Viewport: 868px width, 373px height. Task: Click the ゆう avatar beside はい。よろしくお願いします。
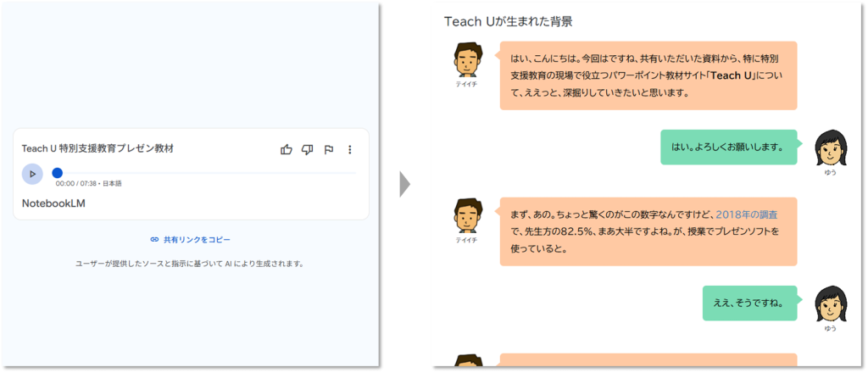pos(831,148)
